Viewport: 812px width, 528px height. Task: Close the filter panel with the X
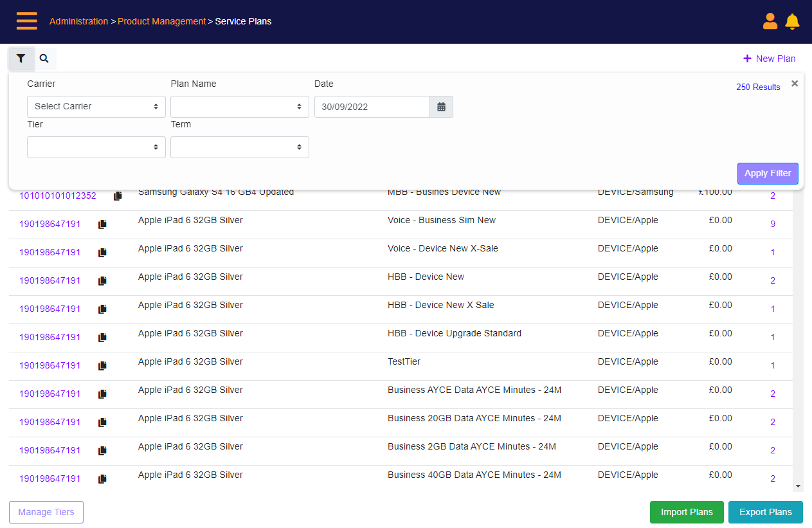(795, 84)
